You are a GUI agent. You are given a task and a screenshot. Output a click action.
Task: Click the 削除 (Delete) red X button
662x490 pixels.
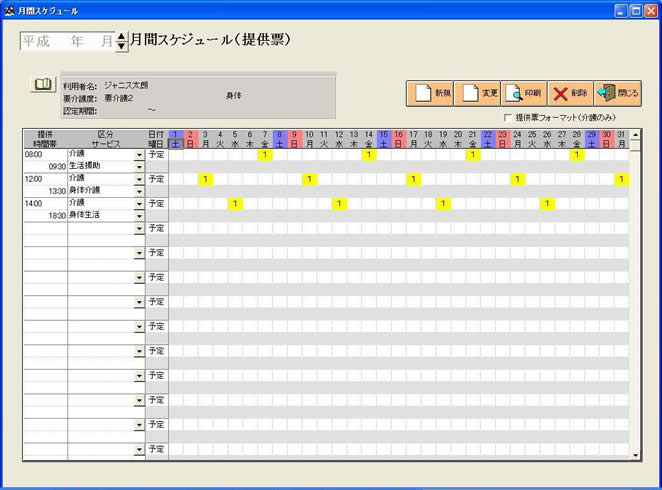point(570,93)
